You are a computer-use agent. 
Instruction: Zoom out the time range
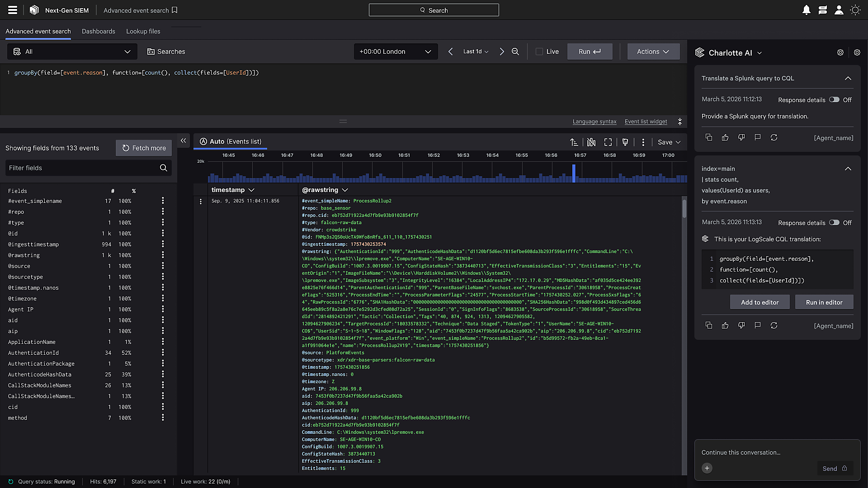coord(515,52)
